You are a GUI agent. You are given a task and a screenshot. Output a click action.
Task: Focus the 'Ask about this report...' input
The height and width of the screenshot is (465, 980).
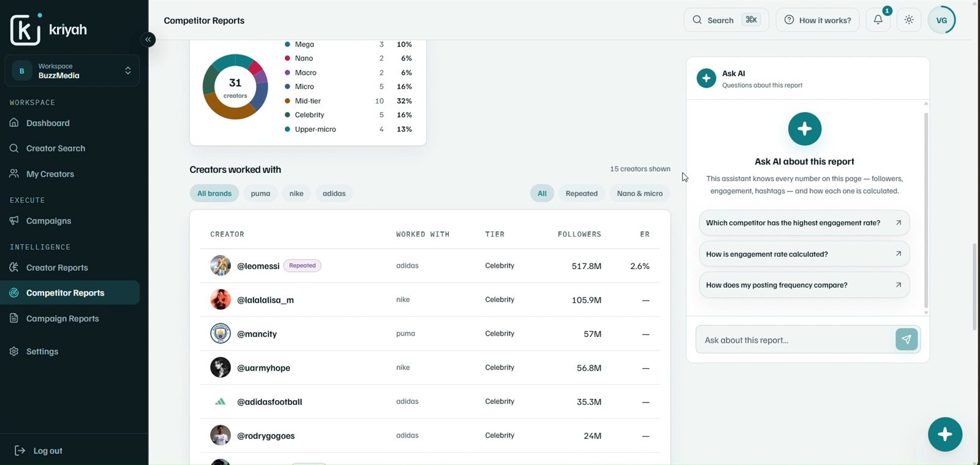point(795,340)
